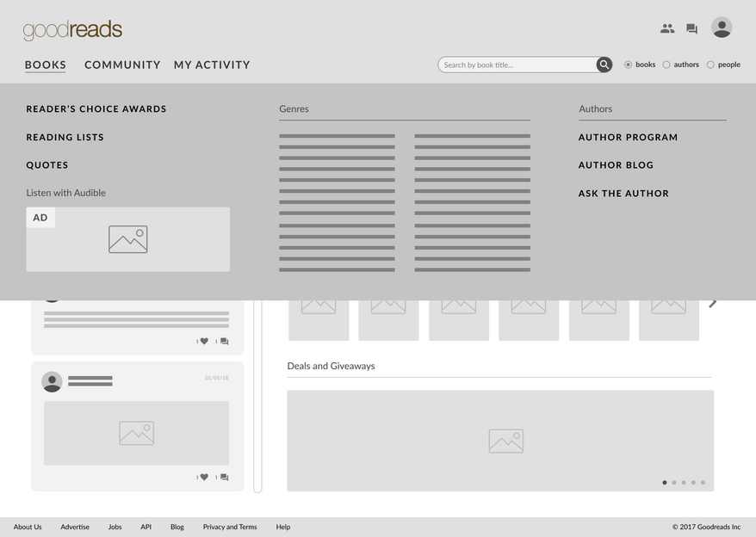Click Listen with Audible text
Screen dimensions: 756x537
tap(66, 193)
